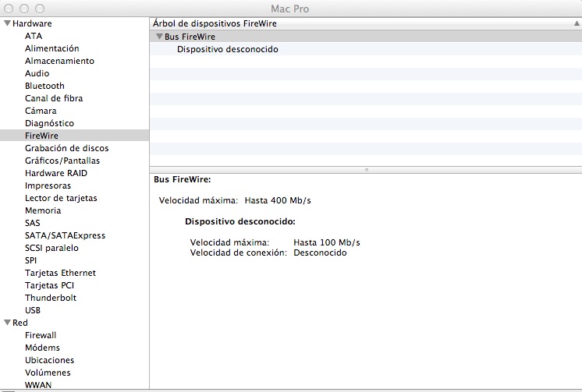Select ATA in the sidebar
The width and height of the screenshot is (582, 392).
[x=34, y=36]
